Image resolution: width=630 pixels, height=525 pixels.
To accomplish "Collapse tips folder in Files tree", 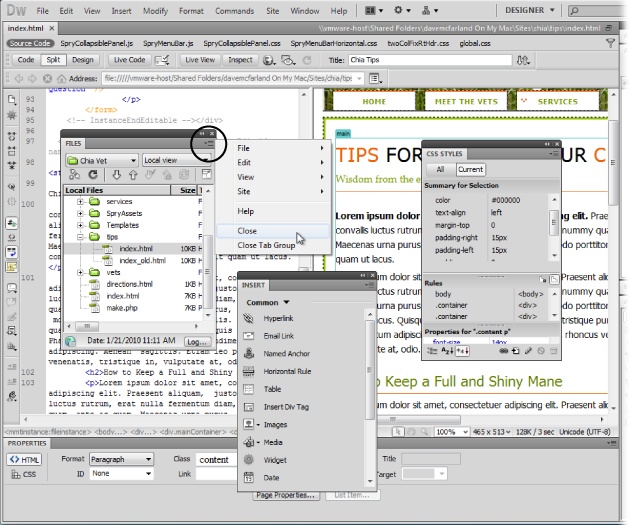I will 80,237.
